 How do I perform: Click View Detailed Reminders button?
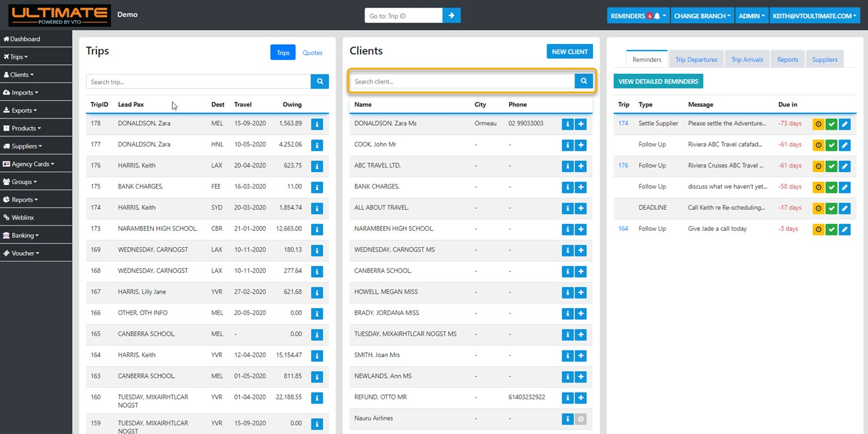click(658, 81)
